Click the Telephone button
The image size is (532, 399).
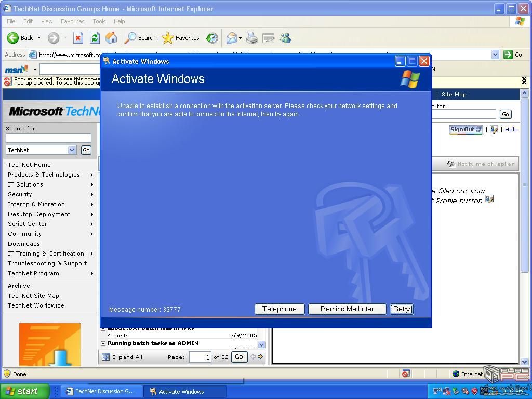pyautogui.click(x=280, y=309)
